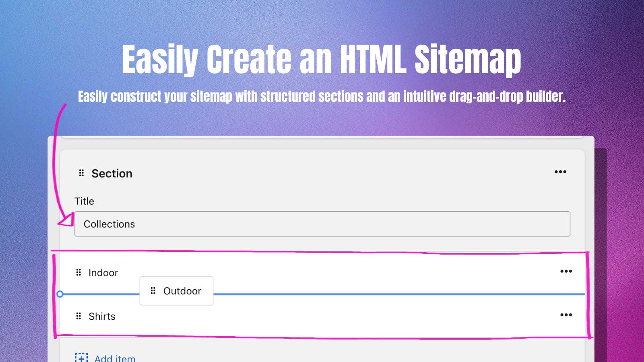Click the Shirts item drag handle

(78, 316)
